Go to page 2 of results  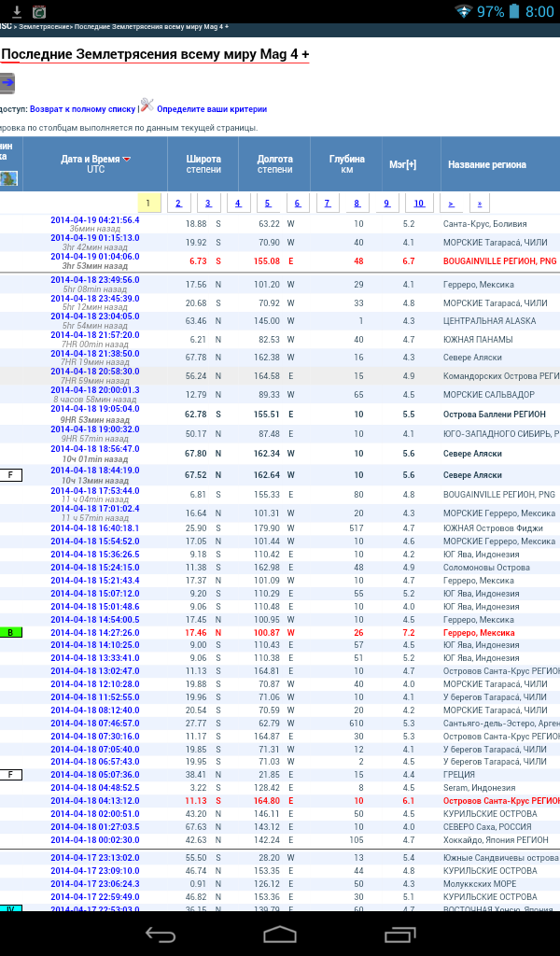[x=178, y=204]
